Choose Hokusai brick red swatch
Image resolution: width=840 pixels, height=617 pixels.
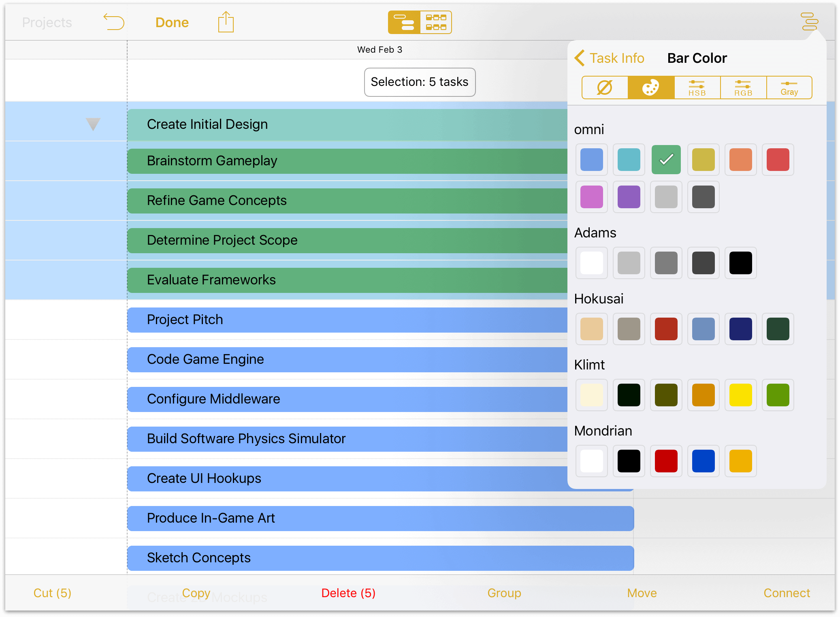(x=666, y=329)
